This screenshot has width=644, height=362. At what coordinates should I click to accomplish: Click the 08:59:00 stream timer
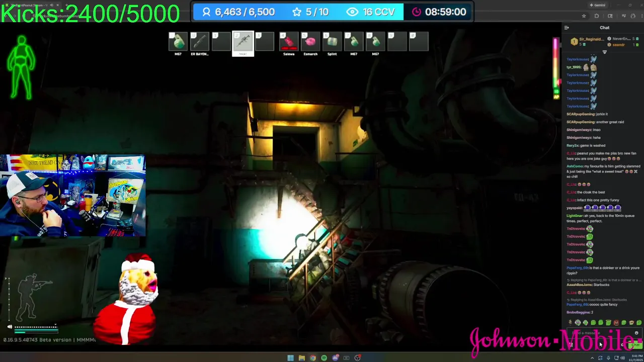coord(439,12)
